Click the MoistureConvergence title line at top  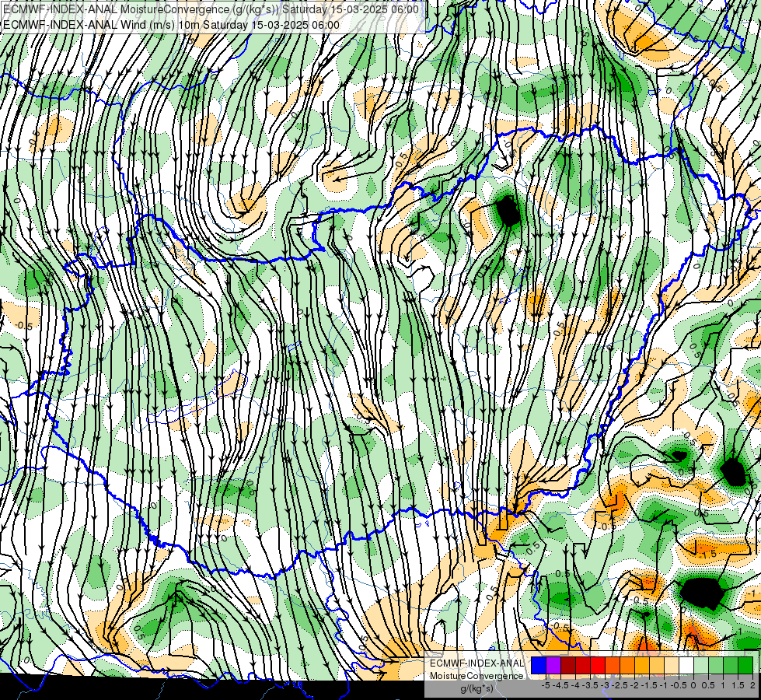(x=211, y=9)
